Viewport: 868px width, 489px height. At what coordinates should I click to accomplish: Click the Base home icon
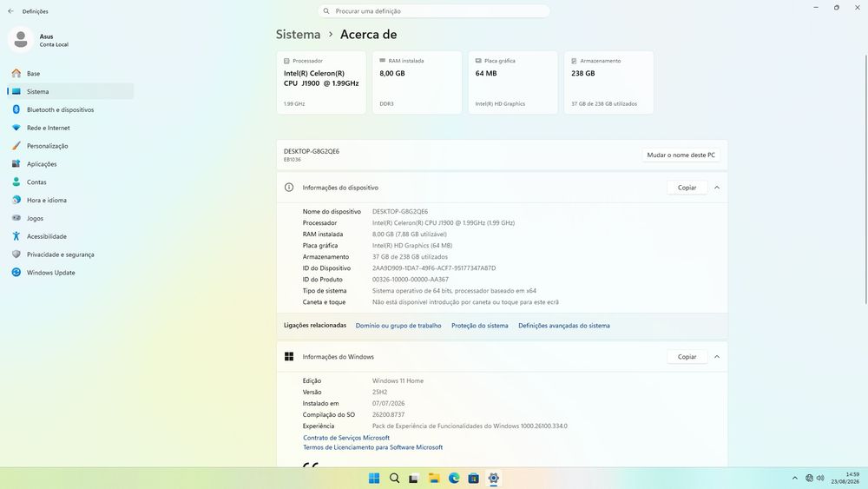(16, 73)
